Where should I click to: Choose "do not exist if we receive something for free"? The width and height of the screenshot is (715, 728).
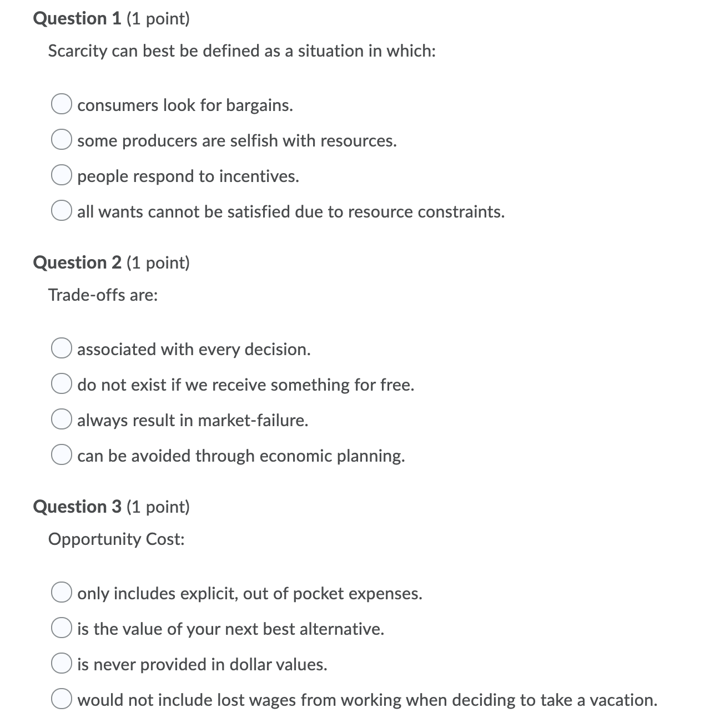tap(62, 383)
